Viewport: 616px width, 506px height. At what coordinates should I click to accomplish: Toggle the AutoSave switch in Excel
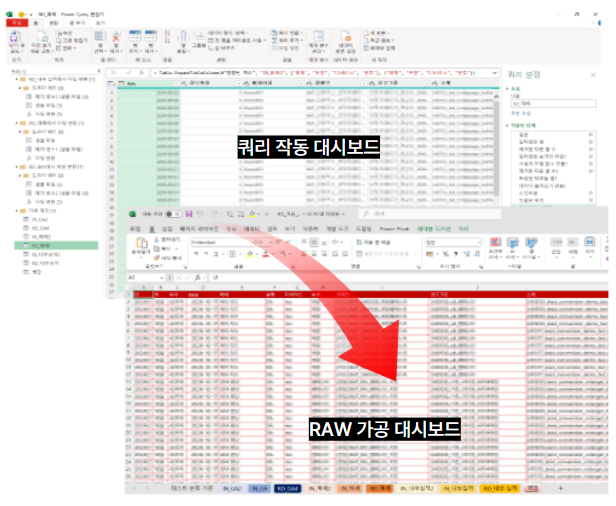172,214
